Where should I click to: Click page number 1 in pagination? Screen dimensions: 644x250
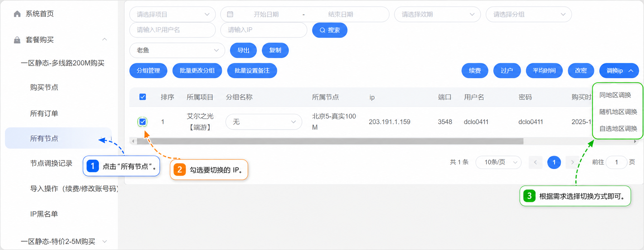[x=554, y=162]
